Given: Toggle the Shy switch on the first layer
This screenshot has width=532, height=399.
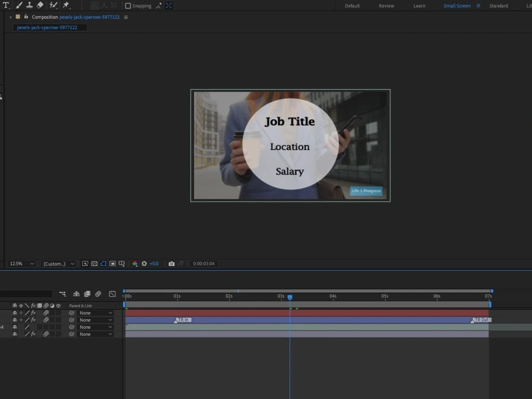Looking at the screenshot, I should [14, 313].
